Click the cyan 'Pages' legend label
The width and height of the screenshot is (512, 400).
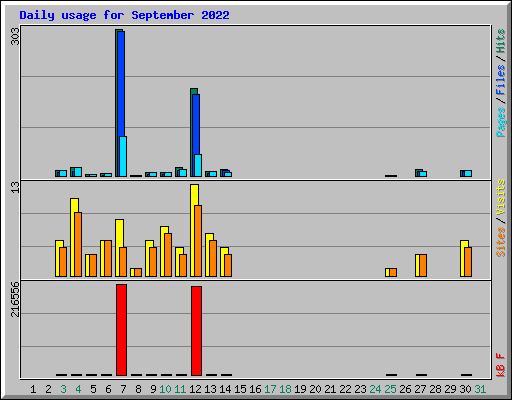[500, 122]
